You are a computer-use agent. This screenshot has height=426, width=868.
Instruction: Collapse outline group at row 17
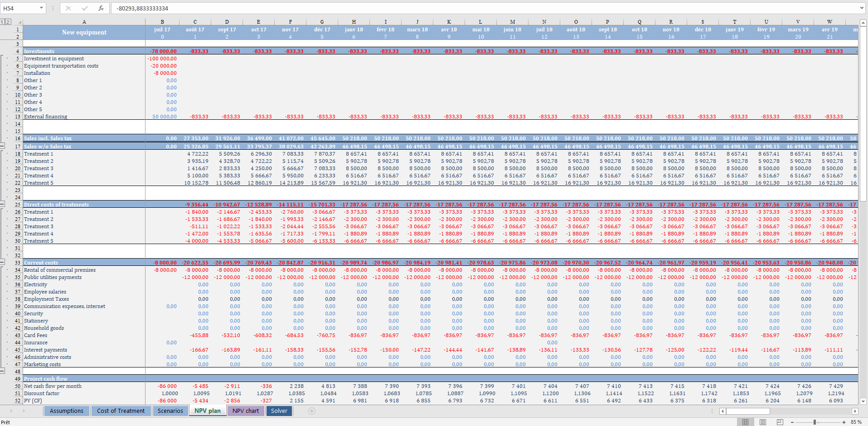click(x=2, y=146)
